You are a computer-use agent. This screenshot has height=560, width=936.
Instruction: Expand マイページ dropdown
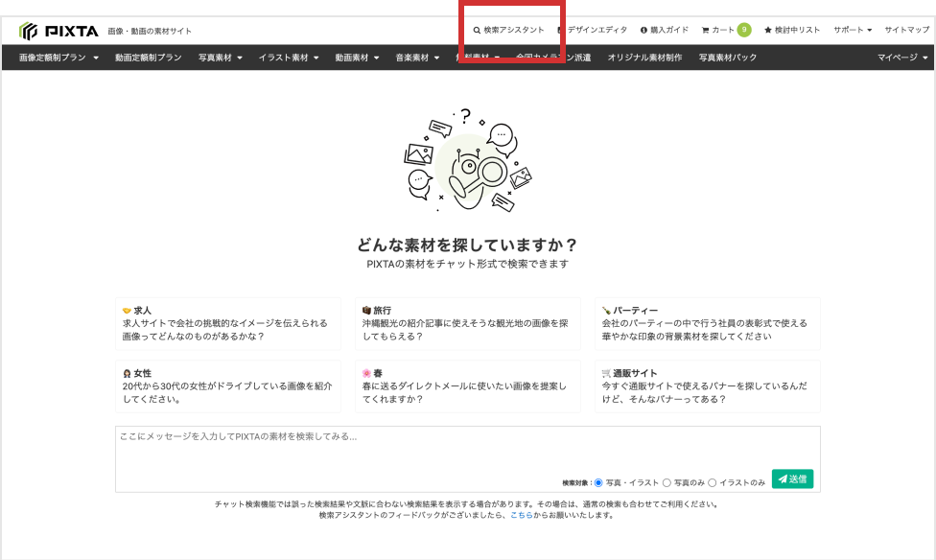click(902, 58)
